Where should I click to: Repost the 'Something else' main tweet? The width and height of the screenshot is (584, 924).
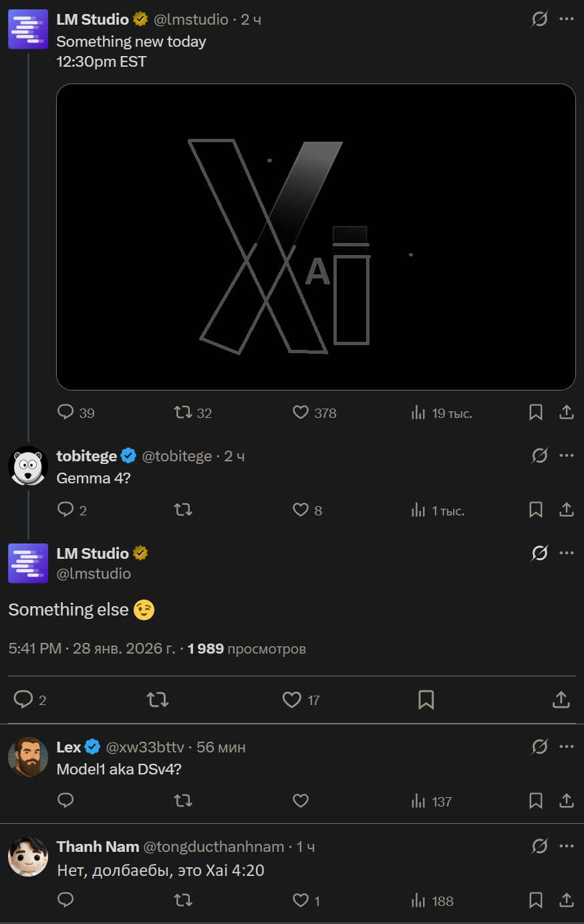[x=158, y=700]
